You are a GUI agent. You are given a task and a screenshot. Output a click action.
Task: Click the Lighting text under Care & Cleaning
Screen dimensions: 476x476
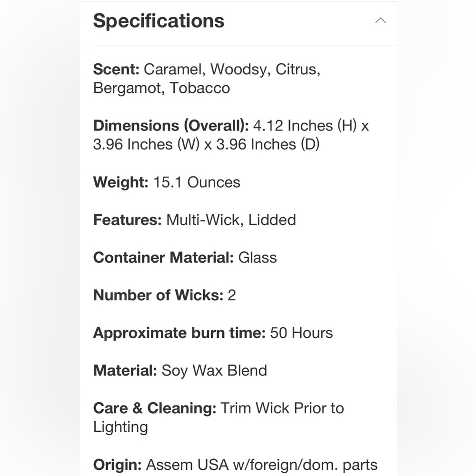(120, 427)
